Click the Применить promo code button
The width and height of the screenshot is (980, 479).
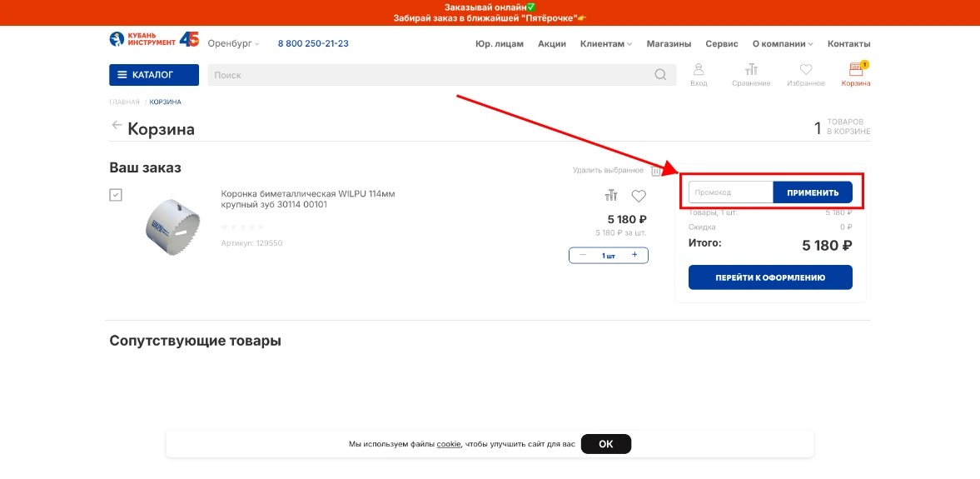point(813,192)
